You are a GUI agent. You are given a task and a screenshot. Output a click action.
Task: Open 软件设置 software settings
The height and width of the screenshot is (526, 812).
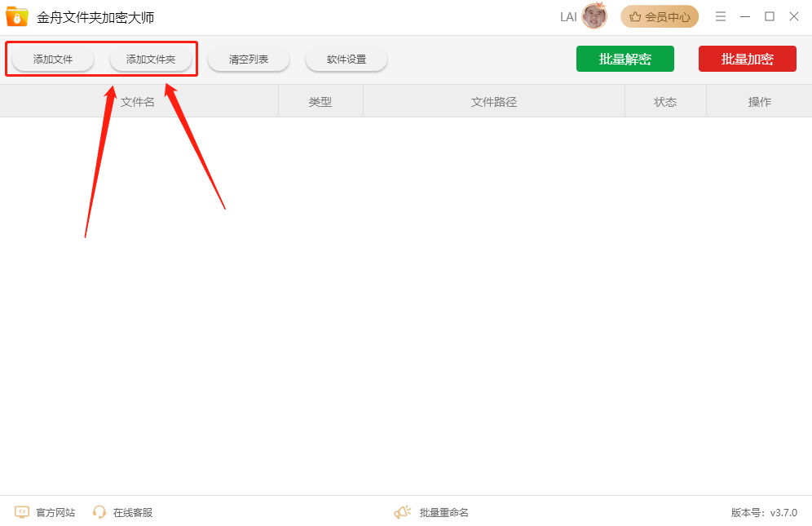[x=346, y=59]
